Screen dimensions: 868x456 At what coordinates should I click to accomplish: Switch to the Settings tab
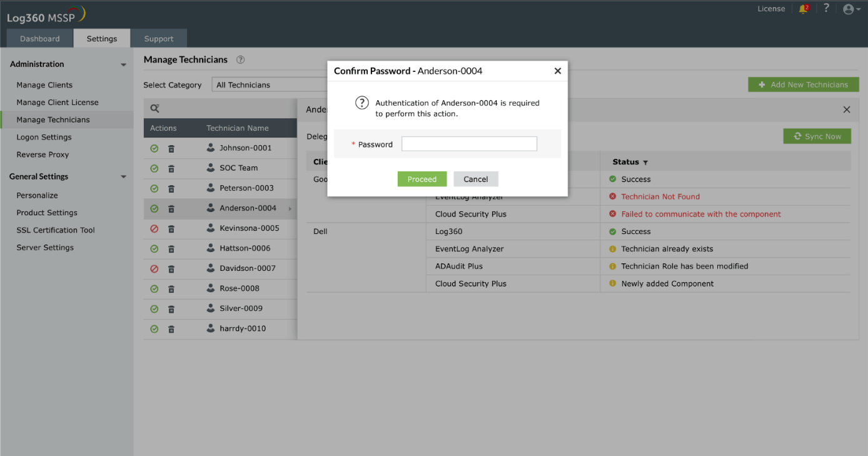tap(102, 39)
